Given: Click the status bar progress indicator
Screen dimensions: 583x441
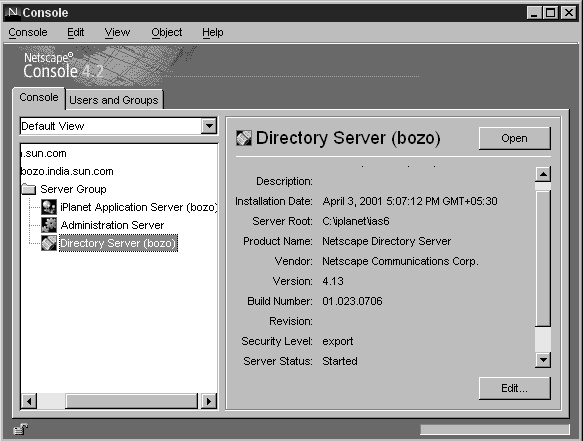Looking at the screenshot, I should point(495,429).
